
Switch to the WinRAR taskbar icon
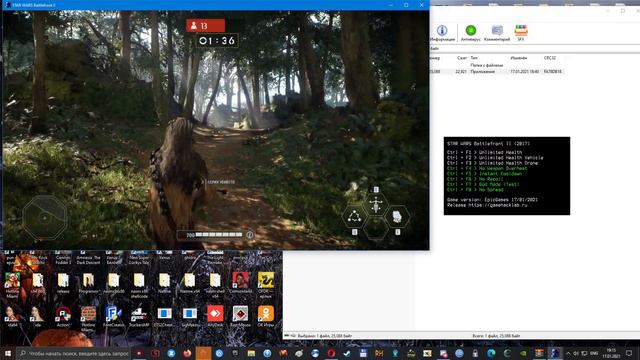(x=539, y=353)
